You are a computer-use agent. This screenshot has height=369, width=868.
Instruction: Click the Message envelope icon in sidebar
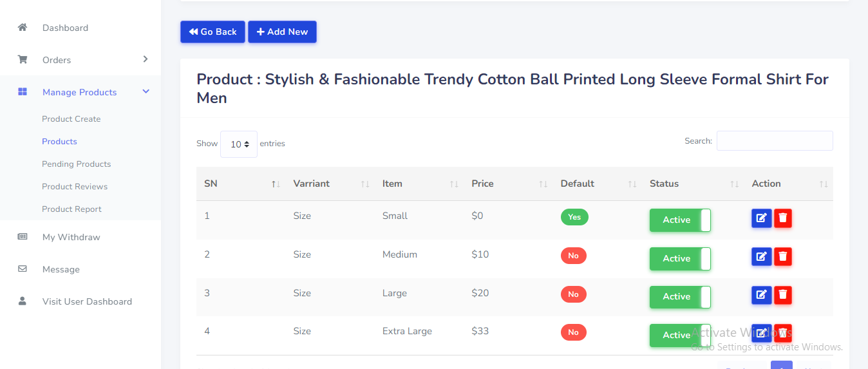tap(23, 269)
